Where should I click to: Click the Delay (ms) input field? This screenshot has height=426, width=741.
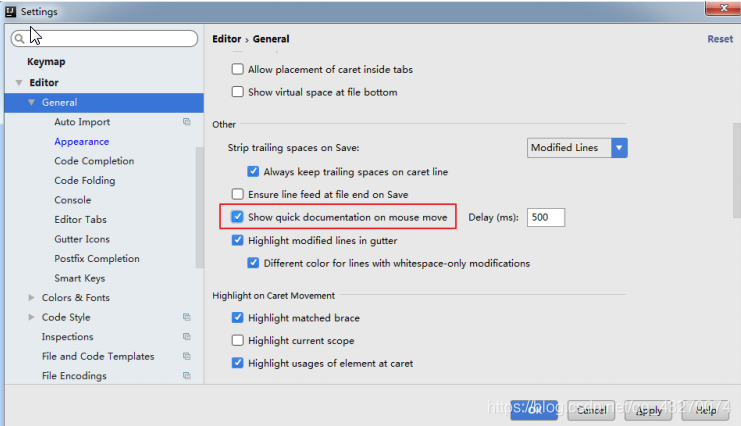click(x=546, y=217)
